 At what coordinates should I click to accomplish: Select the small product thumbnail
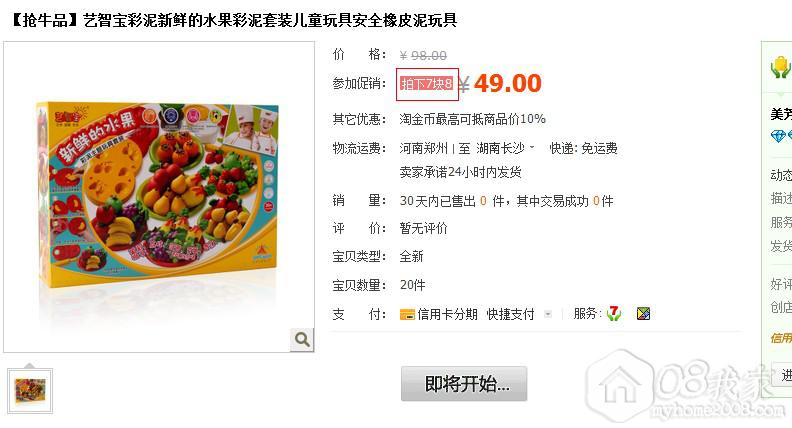tap(30, 391)
